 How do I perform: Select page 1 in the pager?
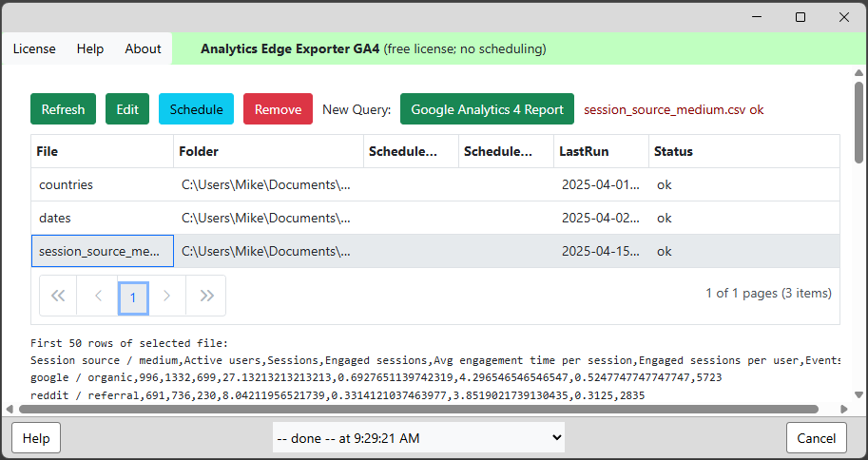(133, 297)
